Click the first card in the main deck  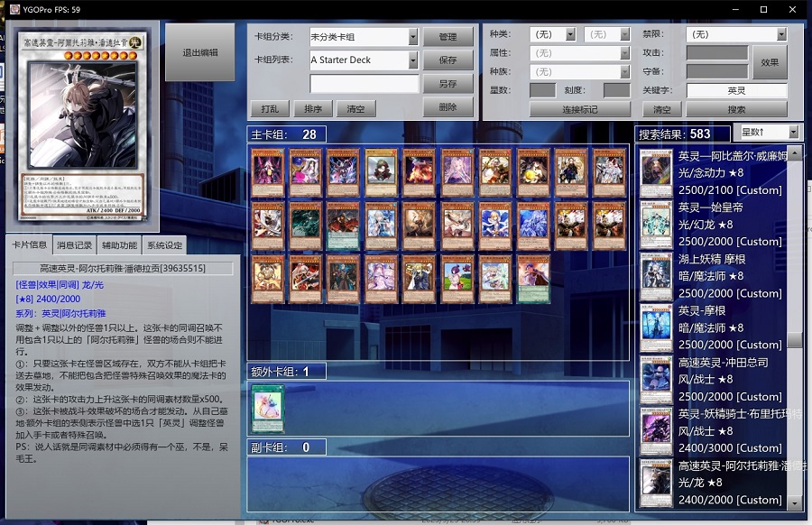tap(268, 173)
